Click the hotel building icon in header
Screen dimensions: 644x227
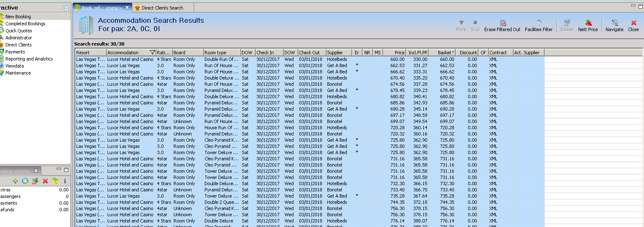point(86,25)
